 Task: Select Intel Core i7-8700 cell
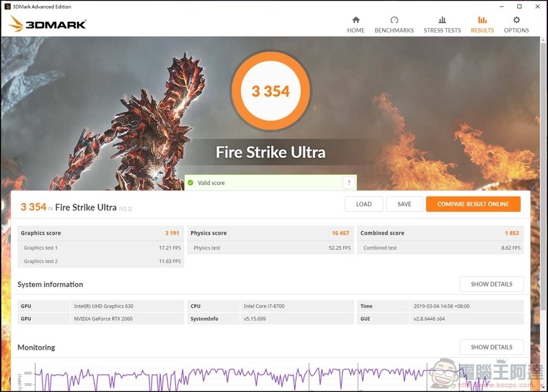(x=297, y=306)
